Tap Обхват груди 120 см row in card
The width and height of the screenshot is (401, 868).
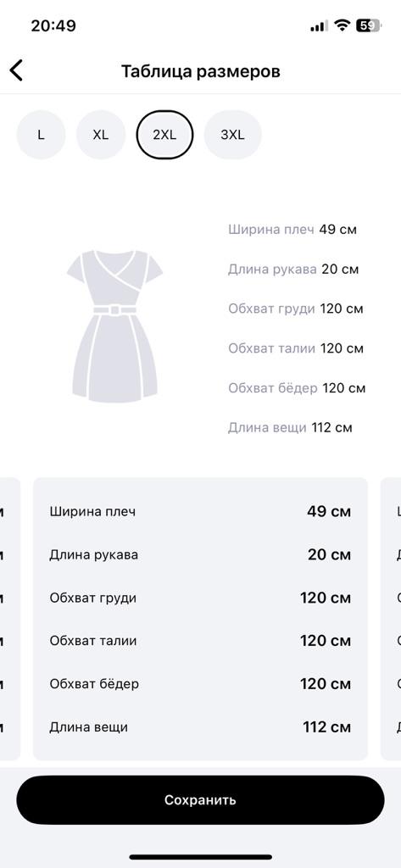[200, 598]
